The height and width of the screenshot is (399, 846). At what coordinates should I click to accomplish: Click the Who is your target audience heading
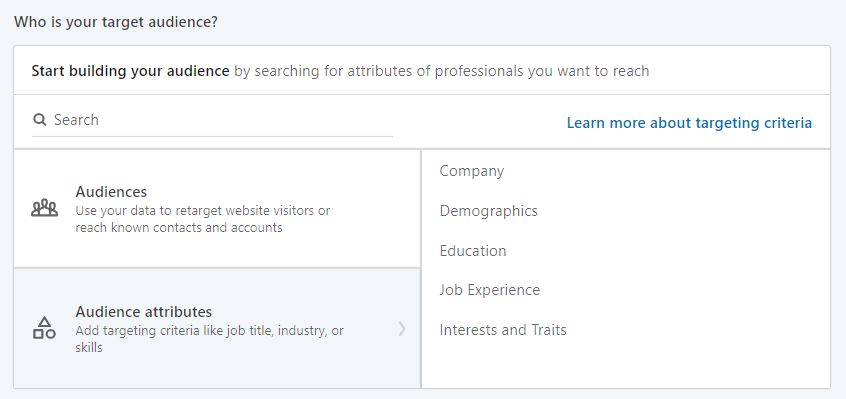(x=115, y=23)
